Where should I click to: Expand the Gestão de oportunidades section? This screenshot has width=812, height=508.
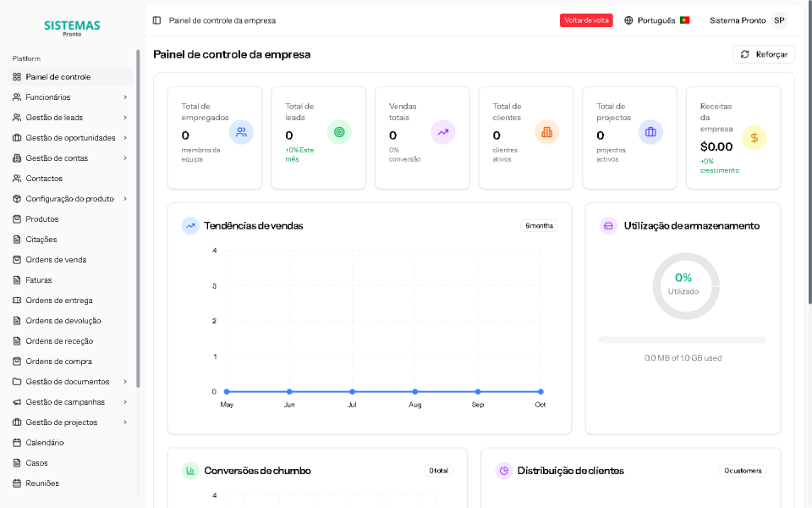[x=71, y=137]
